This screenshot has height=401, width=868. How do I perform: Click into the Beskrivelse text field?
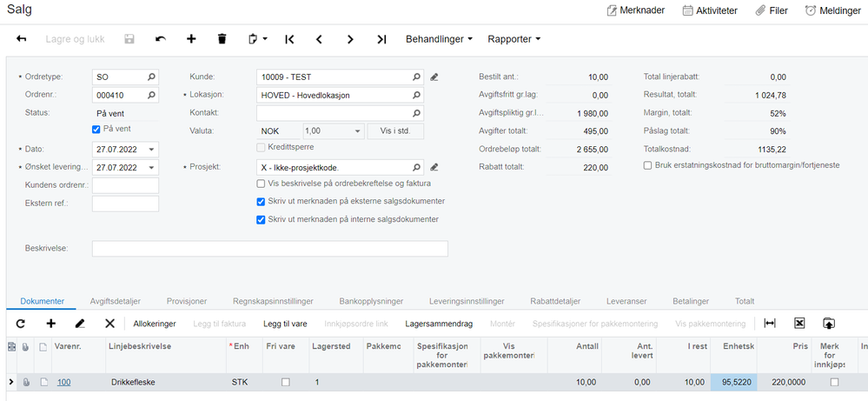pyautogui.click(x=269, y=249)
